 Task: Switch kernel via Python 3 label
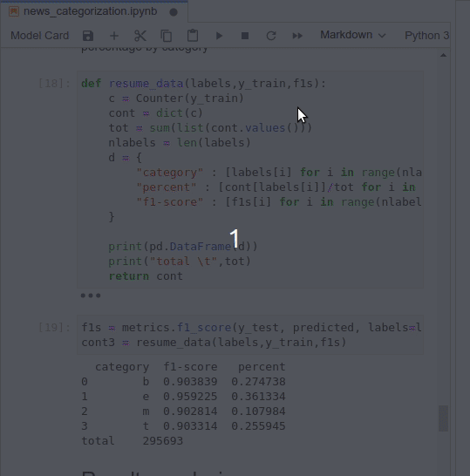[x=427, y=36]
